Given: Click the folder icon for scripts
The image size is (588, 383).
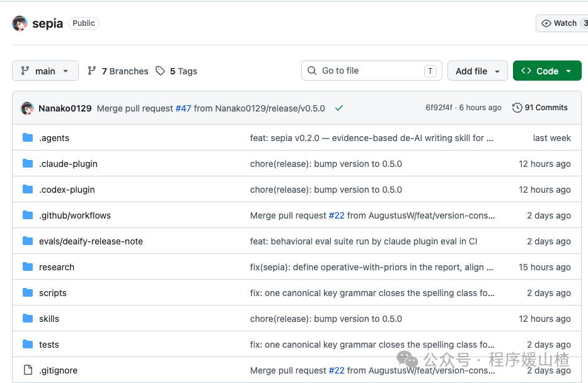Looking at the screenshot, I should point(28,293).
